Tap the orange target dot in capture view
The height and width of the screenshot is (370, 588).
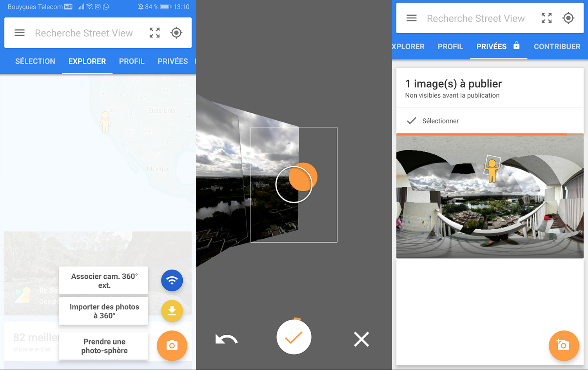click(x=303, y=177)
